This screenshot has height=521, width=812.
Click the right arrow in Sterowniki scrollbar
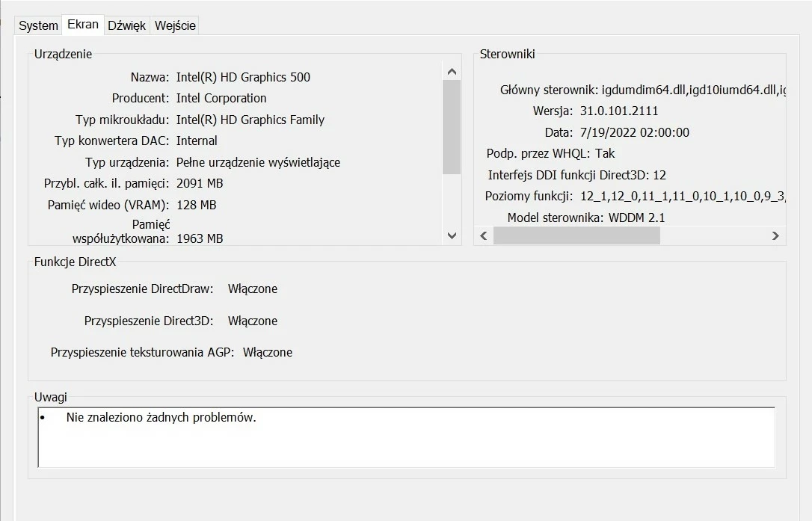click(x=775, y=235)
